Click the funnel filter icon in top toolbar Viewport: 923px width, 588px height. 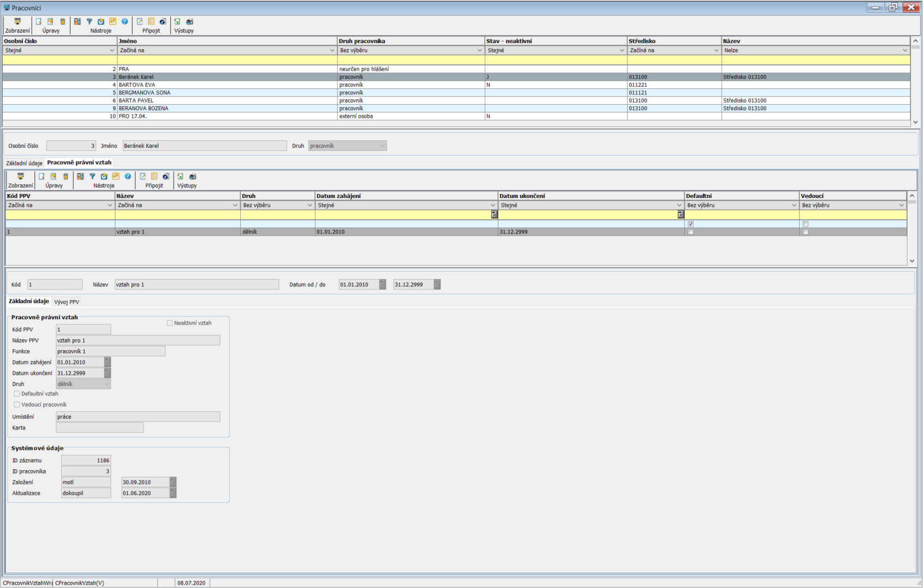(89, 22)
